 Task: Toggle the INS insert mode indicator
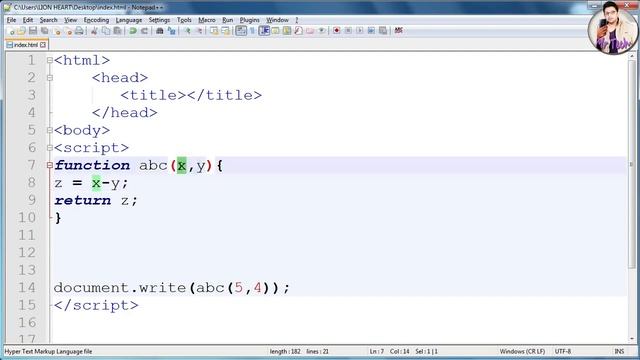[619, 351]
